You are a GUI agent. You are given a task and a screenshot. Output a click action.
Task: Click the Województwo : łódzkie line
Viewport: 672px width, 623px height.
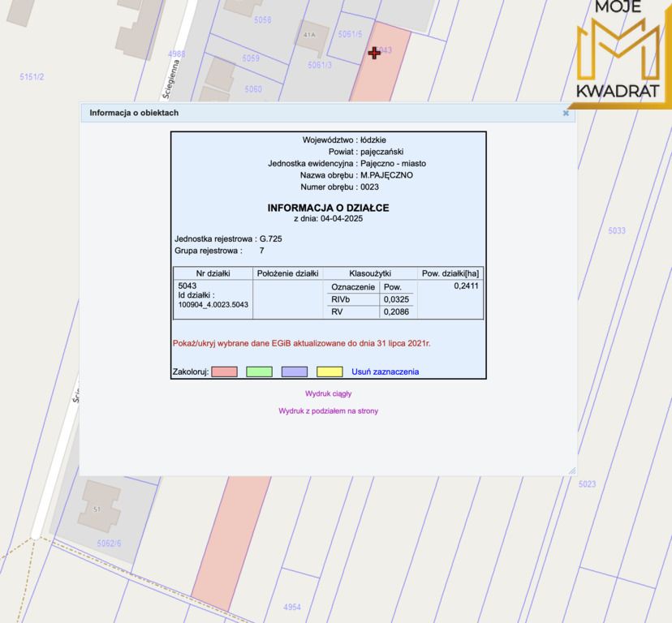tap(344, 140)
